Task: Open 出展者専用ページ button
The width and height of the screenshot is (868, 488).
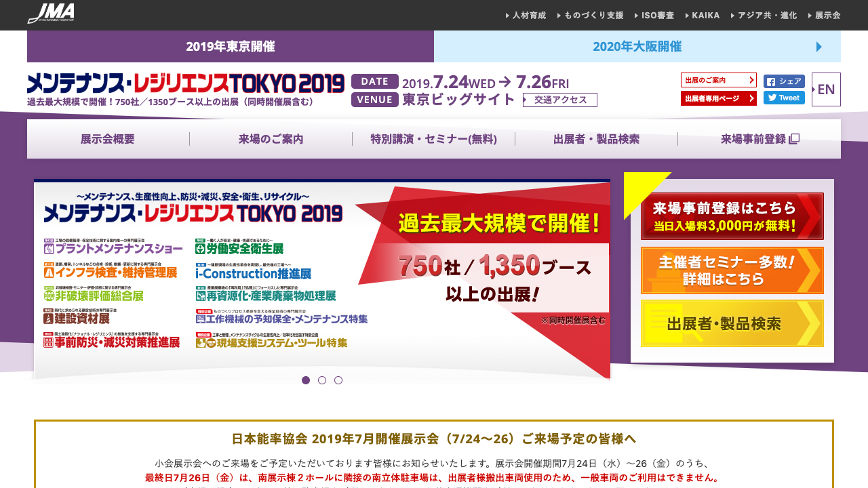Action: coord(719,98)
